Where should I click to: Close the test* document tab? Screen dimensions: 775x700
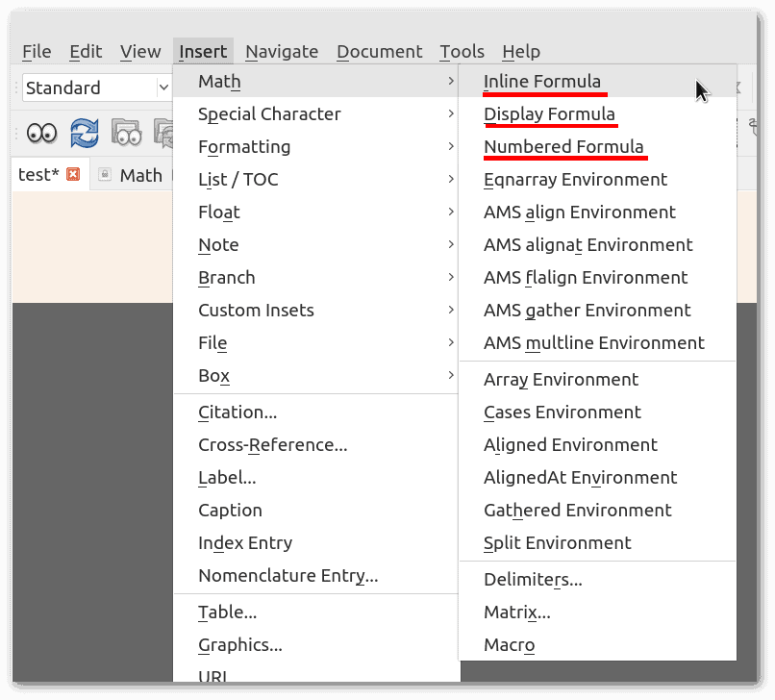click(x=73, y=175)
